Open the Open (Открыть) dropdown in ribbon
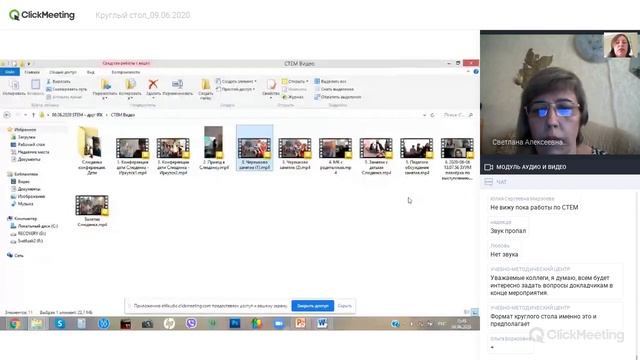The height and width of the screenshot is (360, 640). click(x=295, y=82)
